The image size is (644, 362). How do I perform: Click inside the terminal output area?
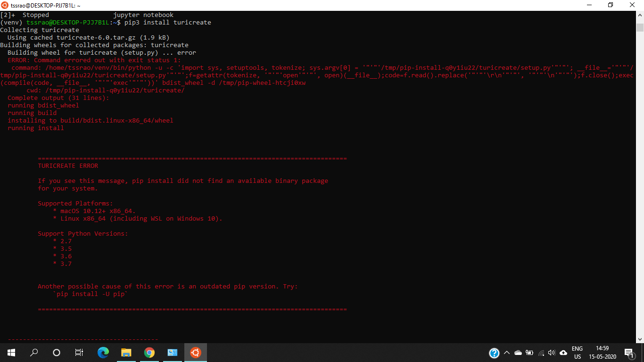tap(283, 189)
